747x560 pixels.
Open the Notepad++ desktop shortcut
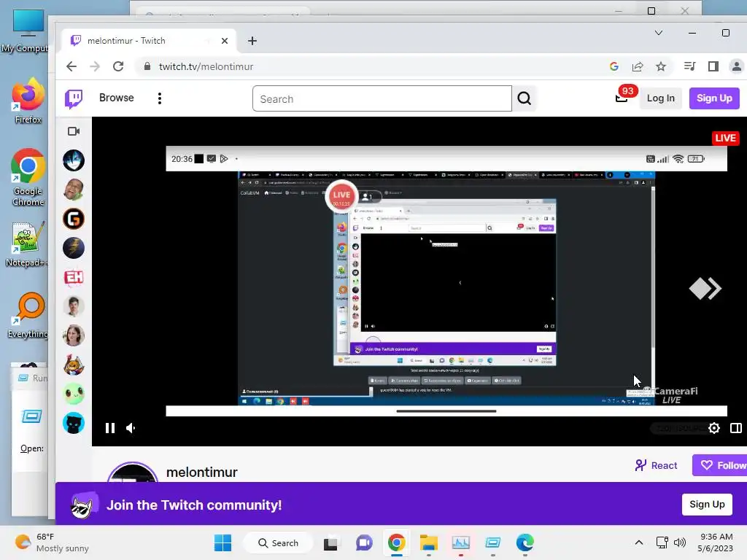pos(26,244)
